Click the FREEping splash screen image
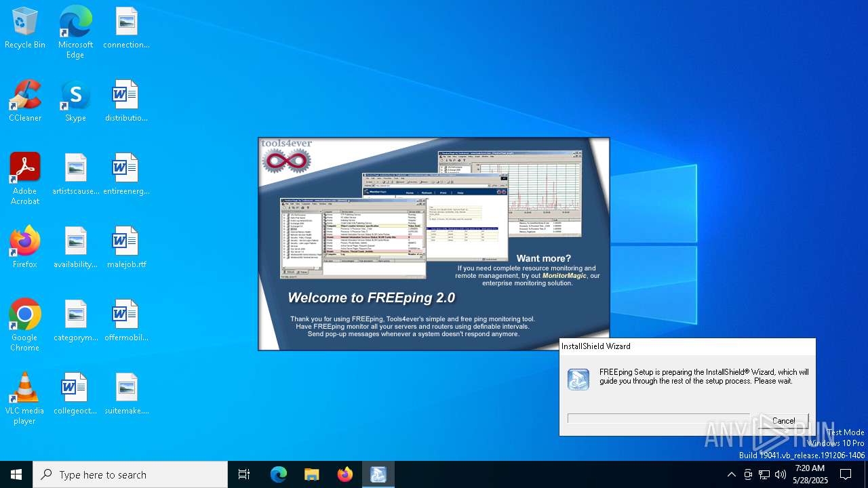Viewport: 868px width, 488px height. click(434, 244)
